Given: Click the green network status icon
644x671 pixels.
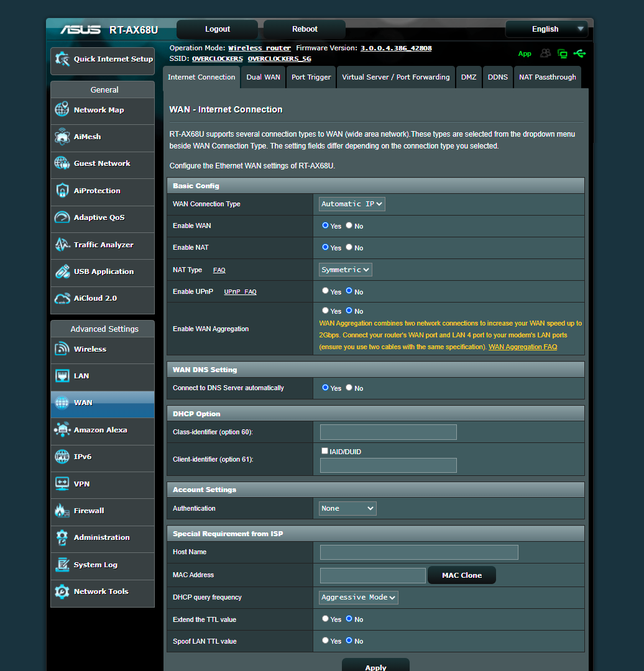Looking at the screenshot, I should pyautogui.click(x=562, y=53).
